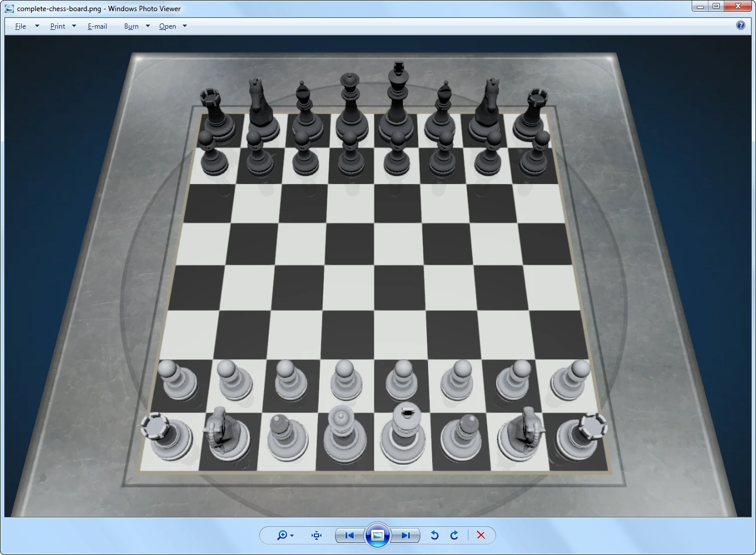Start the slideshow playback

(x=378, y=535)
